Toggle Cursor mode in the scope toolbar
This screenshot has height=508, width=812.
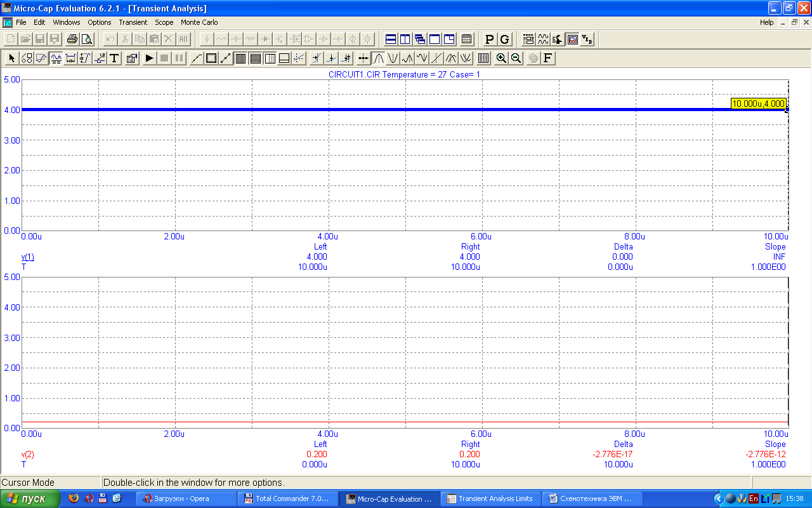(56, 58)
